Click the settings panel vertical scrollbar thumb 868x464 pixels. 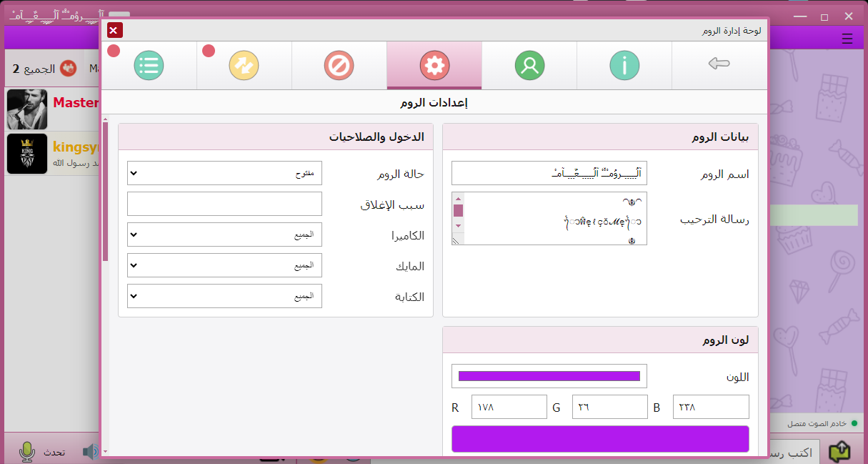tap(106, 192)
